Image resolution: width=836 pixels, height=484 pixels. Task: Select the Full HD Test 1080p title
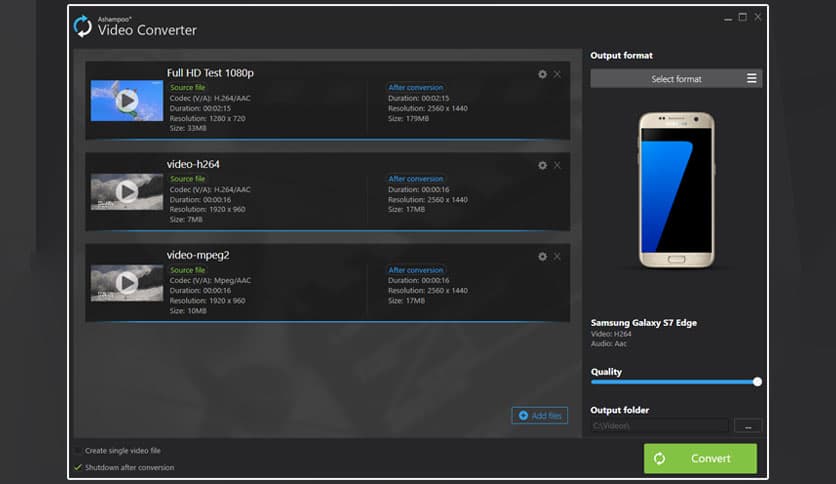(x=210, y=72)
